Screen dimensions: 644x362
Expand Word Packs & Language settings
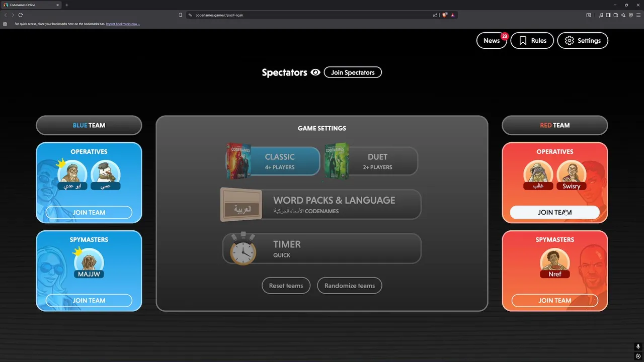coord(321,205)
